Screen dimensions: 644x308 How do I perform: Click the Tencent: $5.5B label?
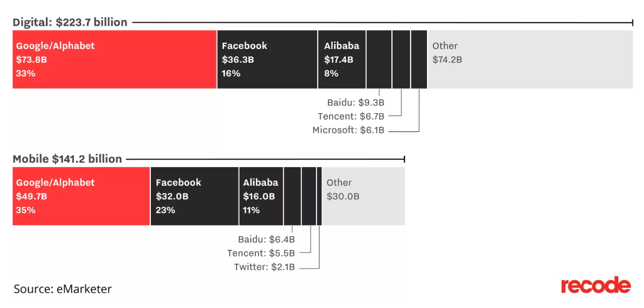pos(261,253)
